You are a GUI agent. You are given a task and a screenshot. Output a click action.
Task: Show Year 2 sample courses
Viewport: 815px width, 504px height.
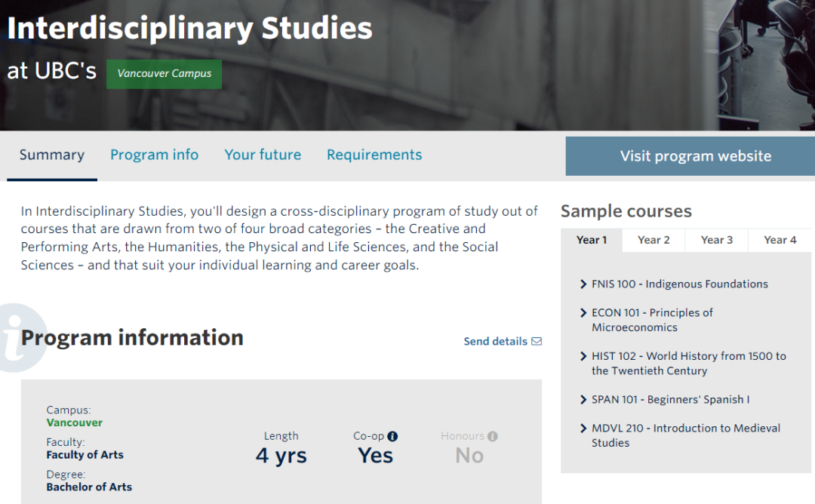coord(654,240)
